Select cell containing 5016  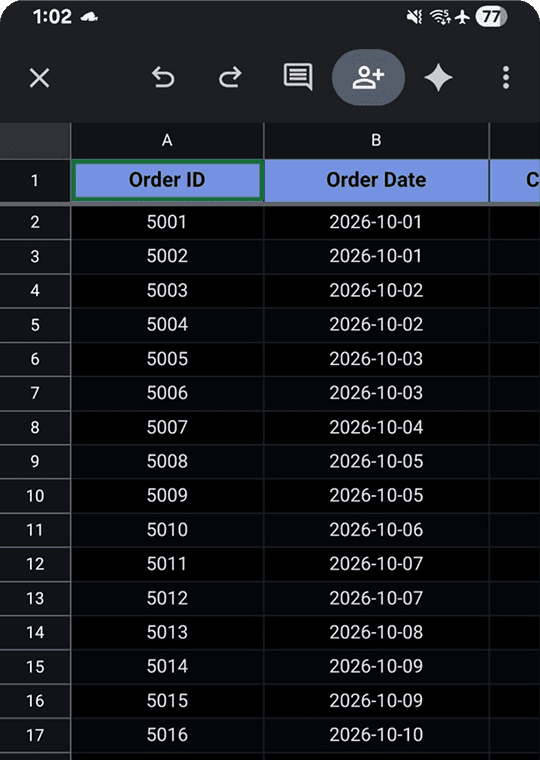[x=167, y=735]
